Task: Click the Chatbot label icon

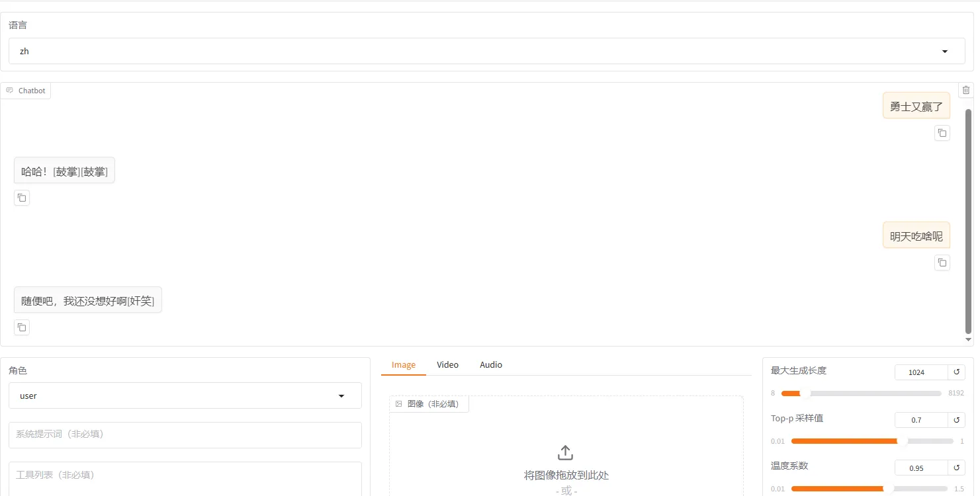Action: pyautogui.click(x=9, y=91)
